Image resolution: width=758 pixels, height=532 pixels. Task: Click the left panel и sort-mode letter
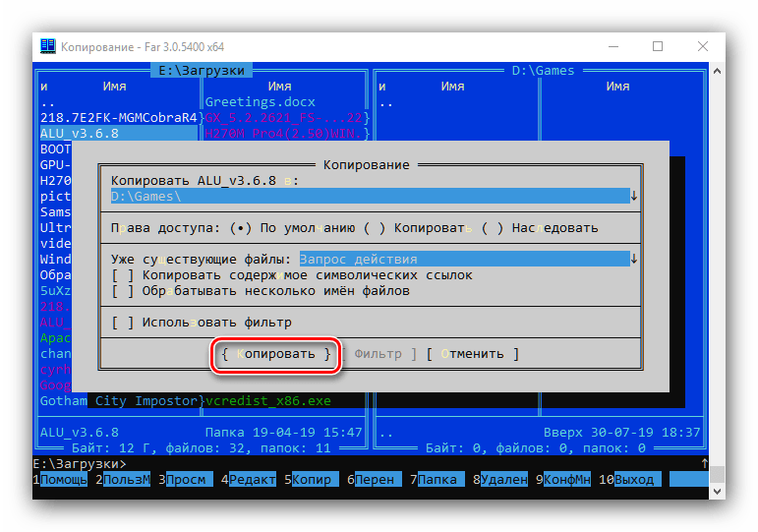pos(44,87)
